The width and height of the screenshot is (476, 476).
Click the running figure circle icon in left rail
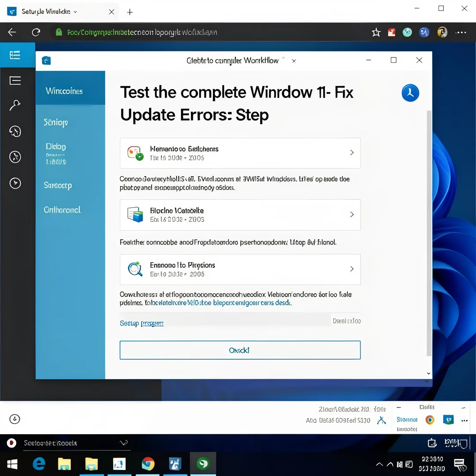pyautogui.click(x=15, y=157)
